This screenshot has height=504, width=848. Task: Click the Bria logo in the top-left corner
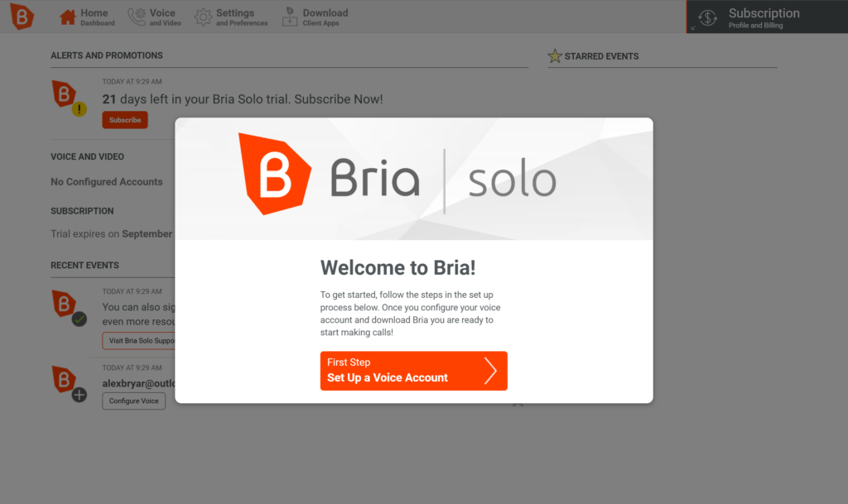[x=21, y=17]
